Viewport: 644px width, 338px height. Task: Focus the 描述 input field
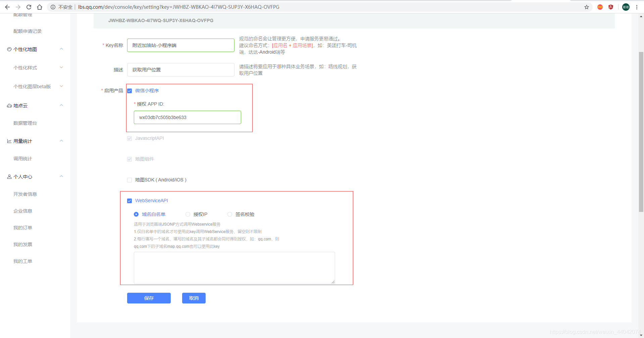coord(181,70)
